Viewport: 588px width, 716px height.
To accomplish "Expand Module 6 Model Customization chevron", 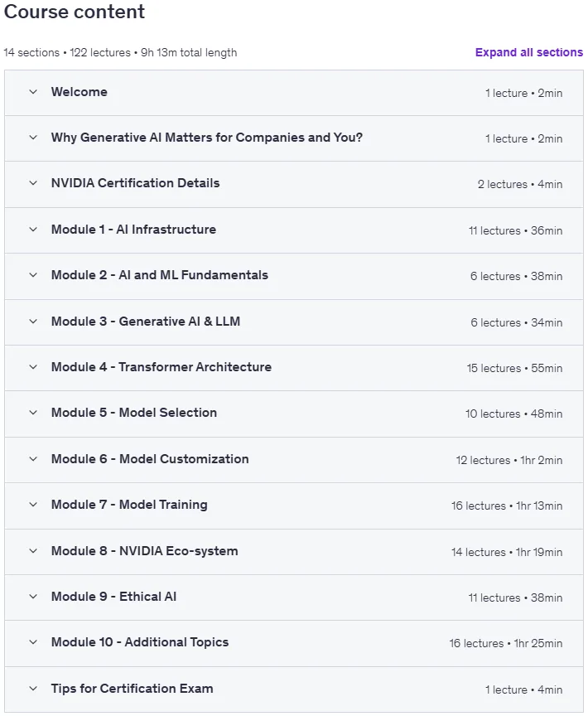I will (33, 459).
